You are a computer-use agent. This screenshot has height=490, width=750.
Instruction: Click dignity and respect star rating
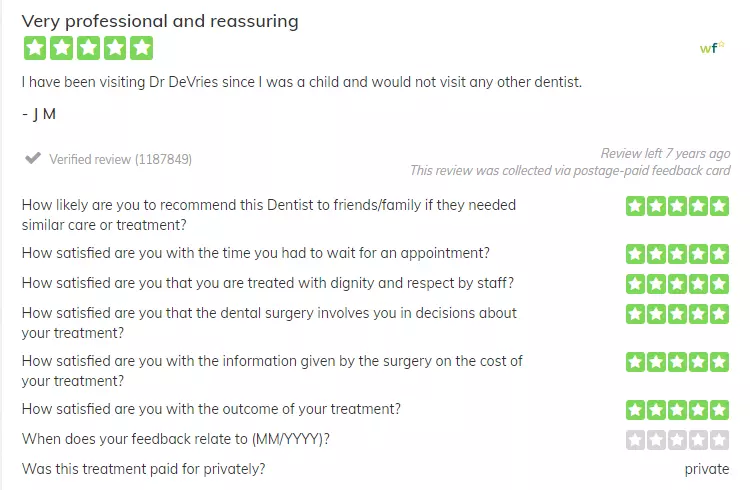pyautogui.click(x=677, y=284)
